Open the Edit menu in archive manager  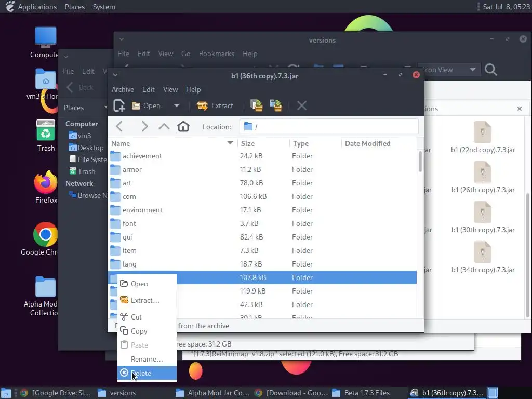pos(148,89)
